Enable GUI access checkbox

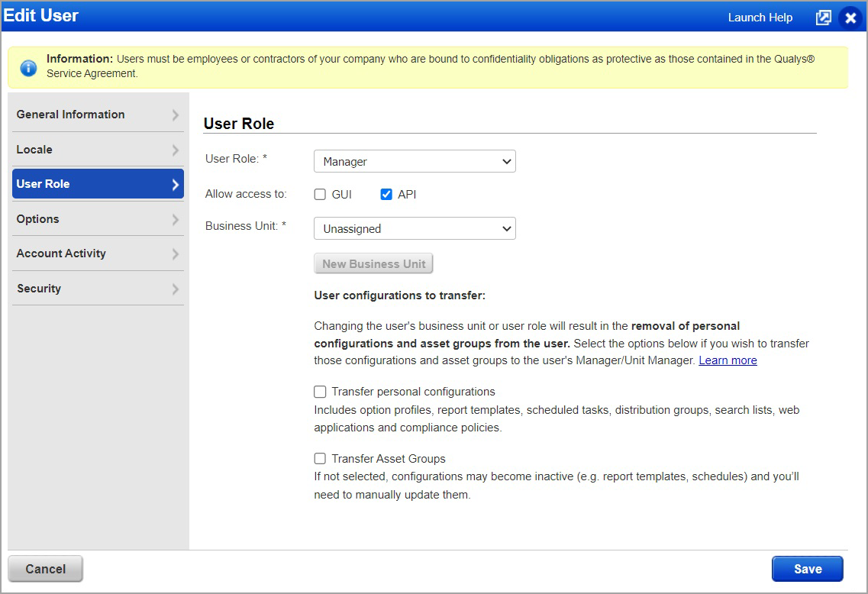pyautogui.click(x=321, y=195)
